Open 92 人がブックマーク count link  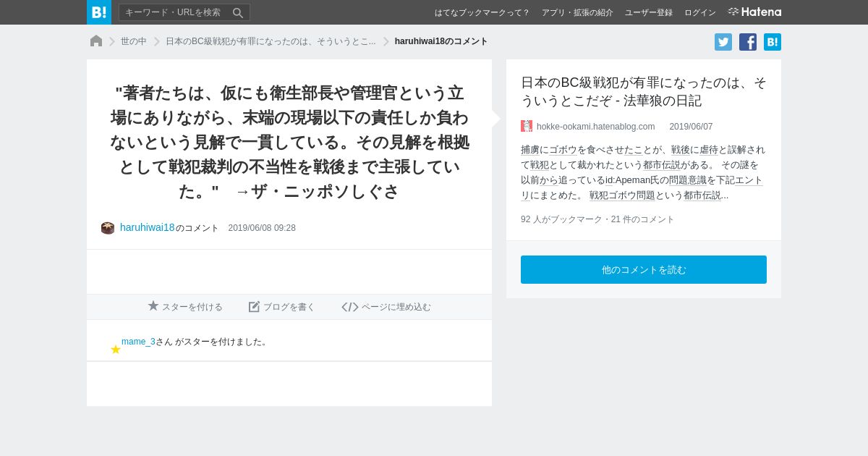click(561, 219)
